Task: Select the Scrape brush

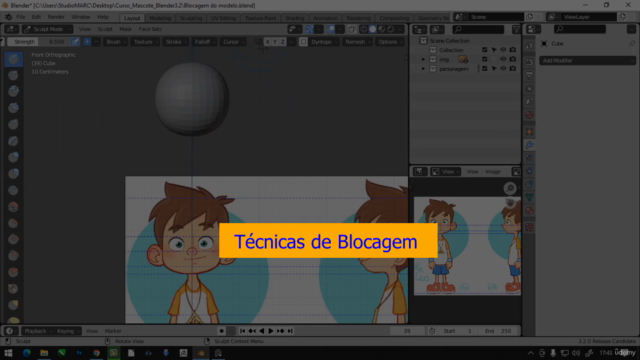Action: tap(13, 256)
